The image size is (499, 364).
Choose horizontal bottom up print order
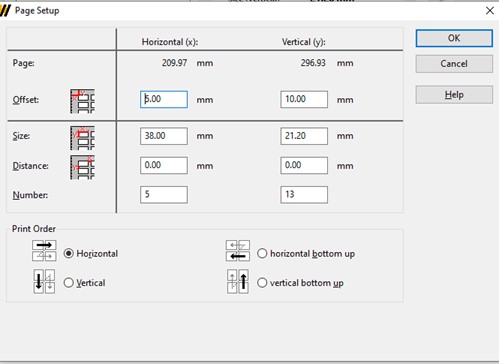[x=262, y=254]
